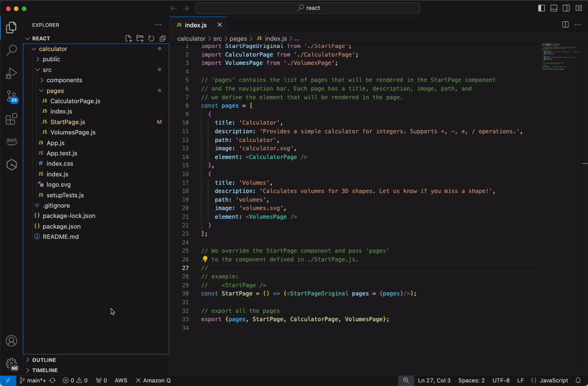Change the UTF-8 encoding
The image size is (588, 386).
[x=501, y=380]
